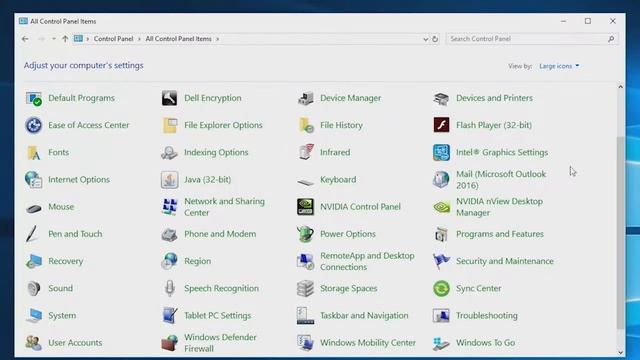Open the Indexing Options icon

[169, 153]
